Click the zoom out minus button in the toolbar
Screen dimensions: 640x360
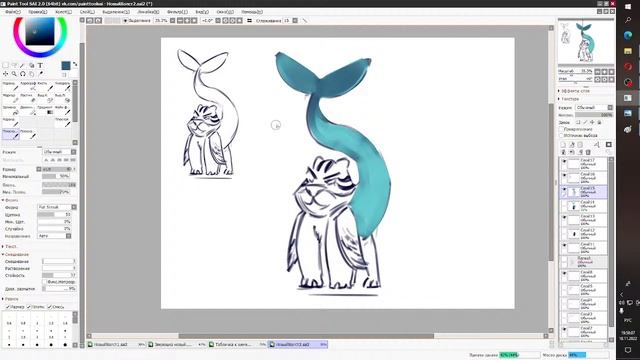tap(180, 20)
